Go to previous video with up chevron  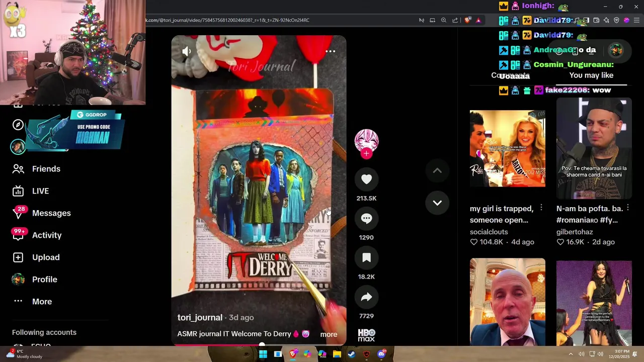click(437, 171)
